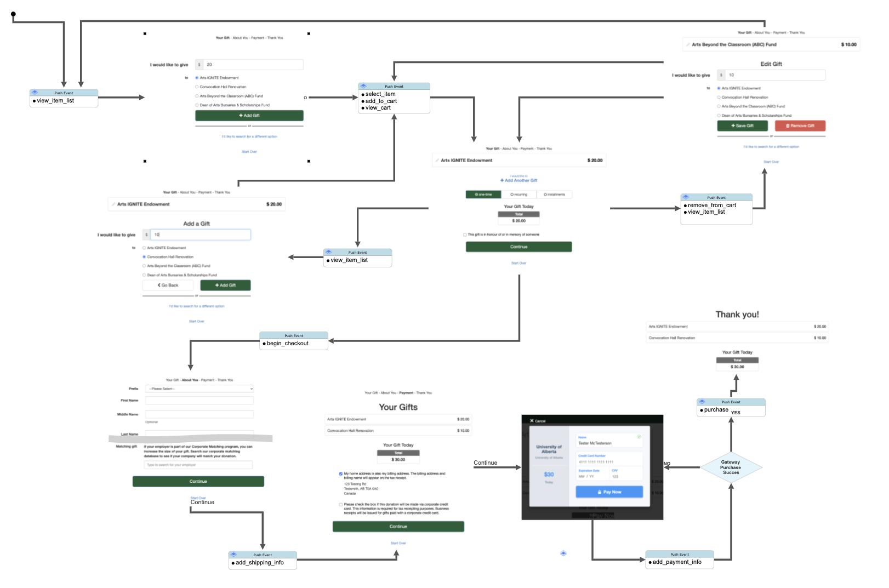This screenshot has height=588, width=889.
Task: Click Continue button under corporate card notice
Action: click(398, 527)
